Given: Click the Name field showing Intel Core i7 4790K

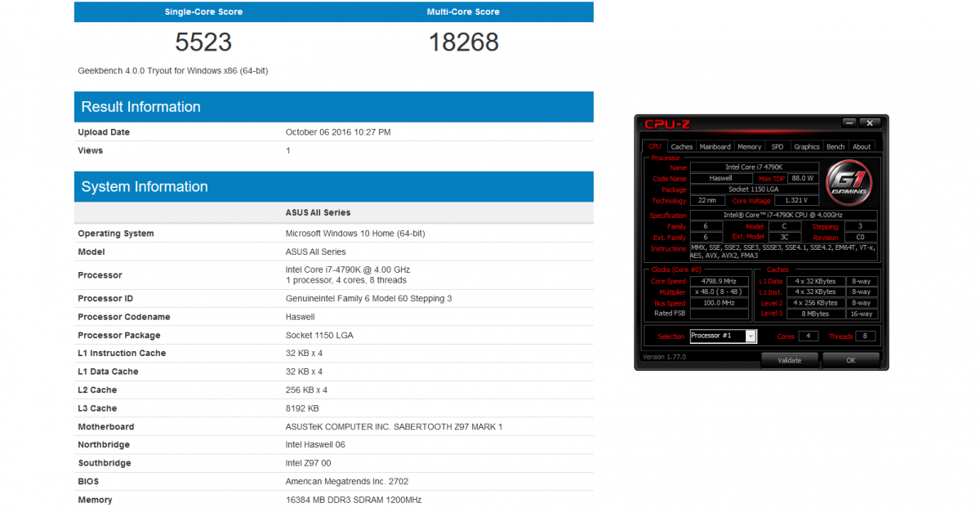Looking at the screenshot, I should coord(754,167).
